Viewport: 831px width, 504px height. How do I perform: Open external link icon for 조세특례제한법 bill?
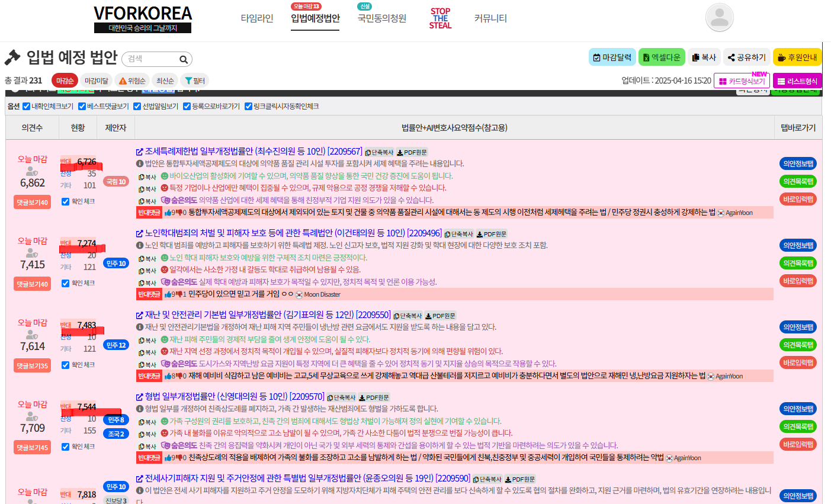click(x=140, y=152)
